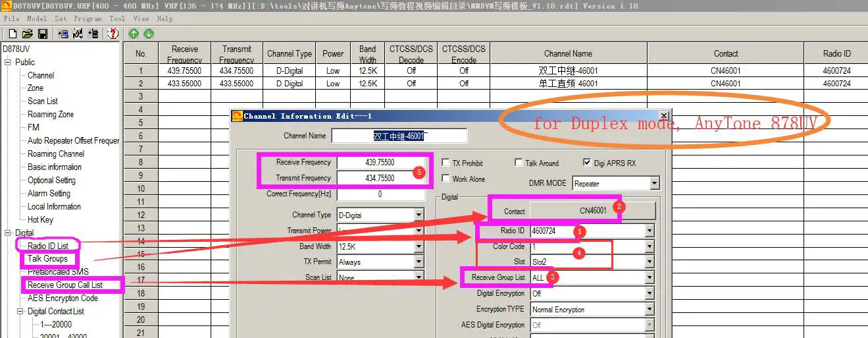Select Receive Group Call List tree item
Viewport: 868px width, 338px height.
click(x=65, y=285)
